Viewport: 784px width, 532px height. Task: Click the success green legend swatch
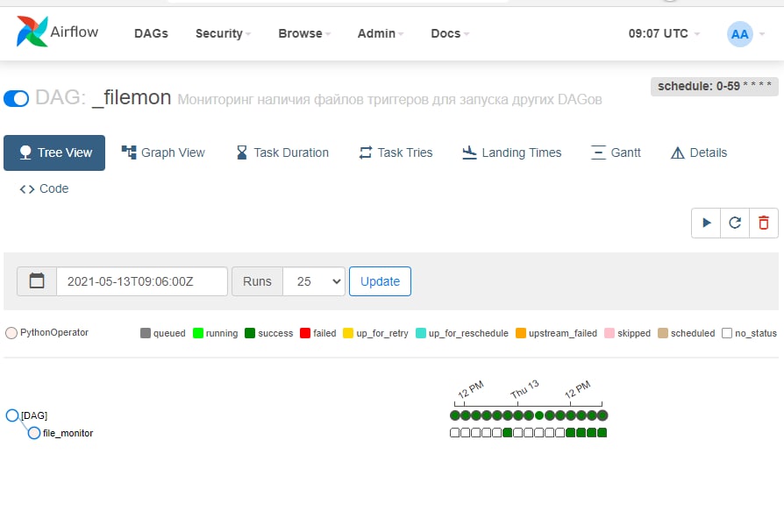tap(250, 333)
